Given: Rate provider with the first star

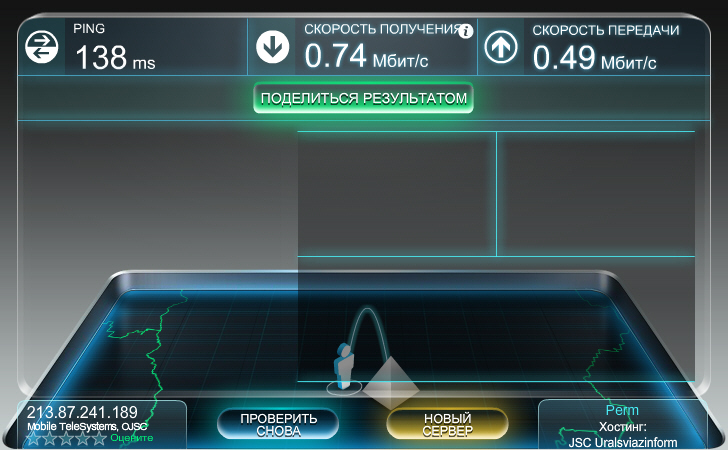Looking at the screenshot, I should tap(33, 438).
